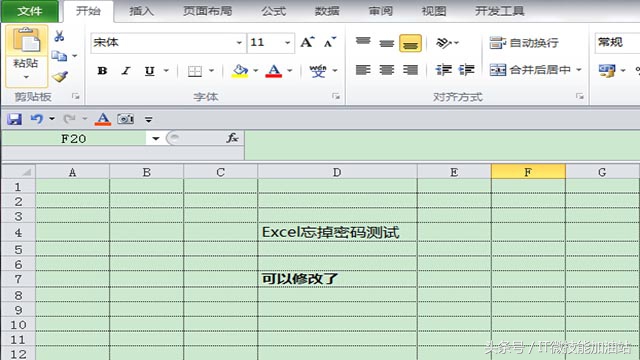Viewport: 640px width, 360px height.
Task: Expand font color dropdown arrow
Action: click(x=289, y=71)
